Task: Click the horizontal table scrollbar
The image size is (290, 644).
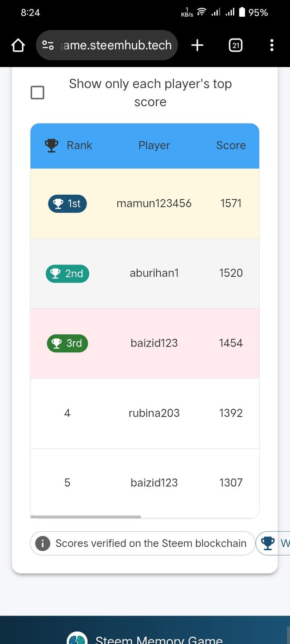Action: tap(86, 517)
